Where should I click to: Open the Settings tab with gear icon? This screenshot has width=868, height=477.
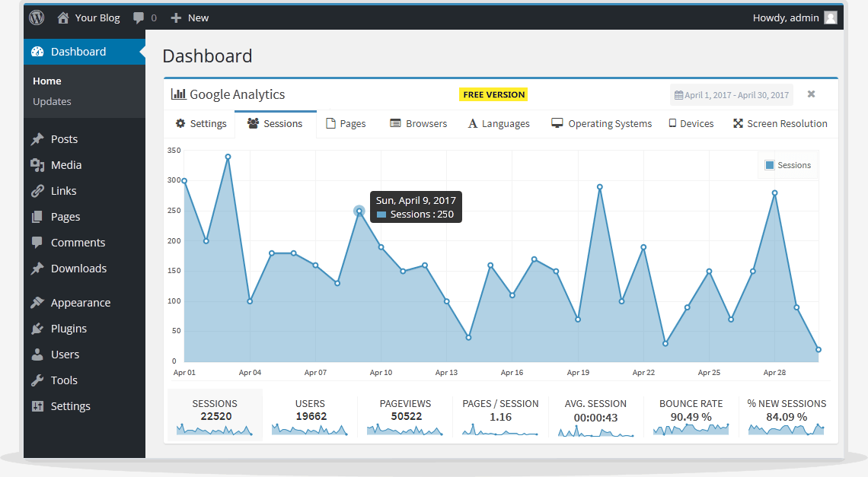point(201,123)
